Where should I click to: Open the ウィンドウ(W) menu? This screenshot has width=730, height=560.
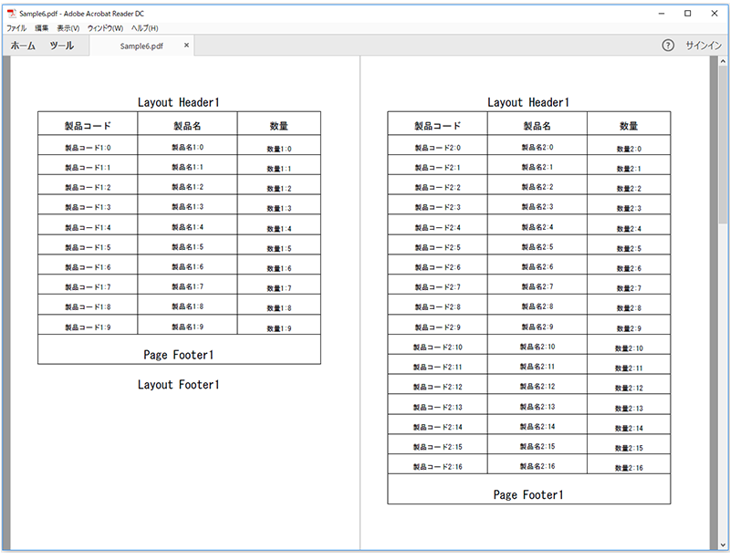pos(105,28)
